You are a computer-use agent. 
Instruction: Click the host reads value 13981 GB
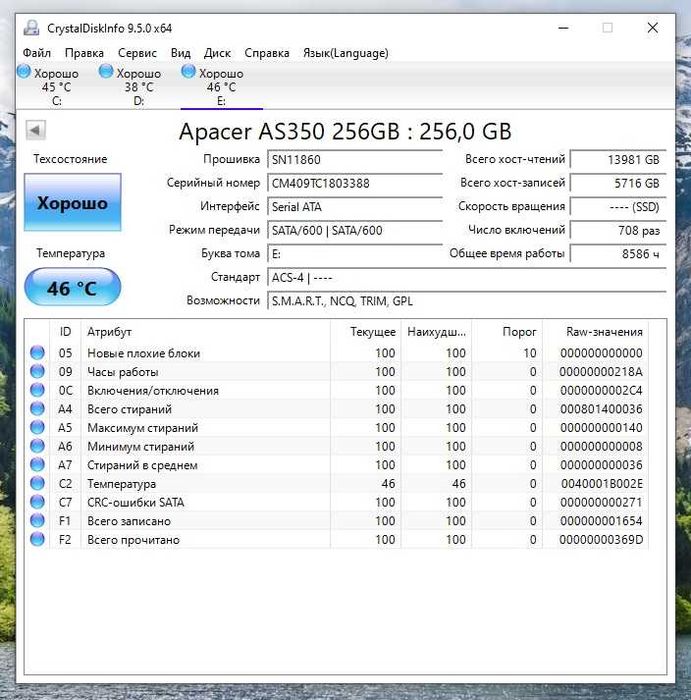pos(618,160)
